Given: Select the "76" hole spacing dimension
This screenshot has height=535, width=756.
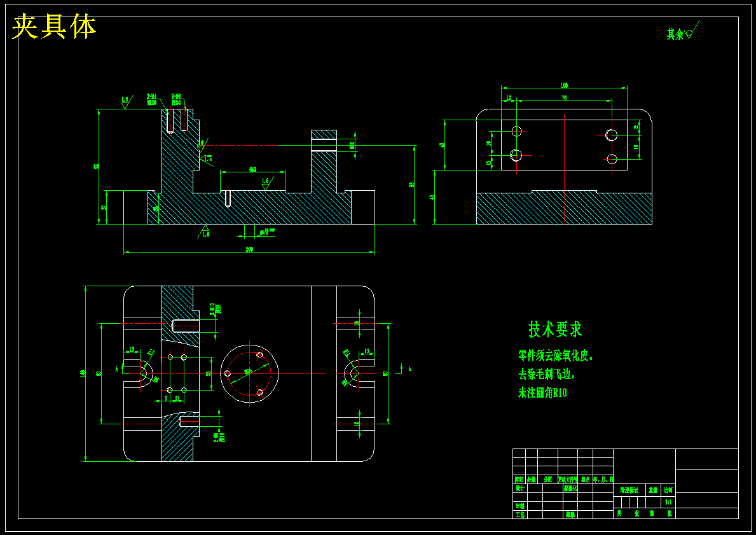Looking at the screenshot, I should (x=564, y=98).
